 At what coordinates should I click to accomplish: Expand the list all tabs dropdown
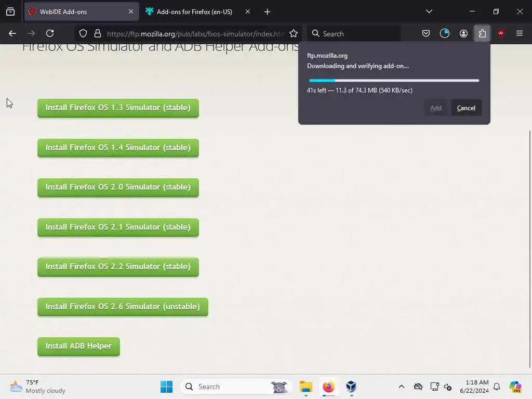tap(429, 11)
